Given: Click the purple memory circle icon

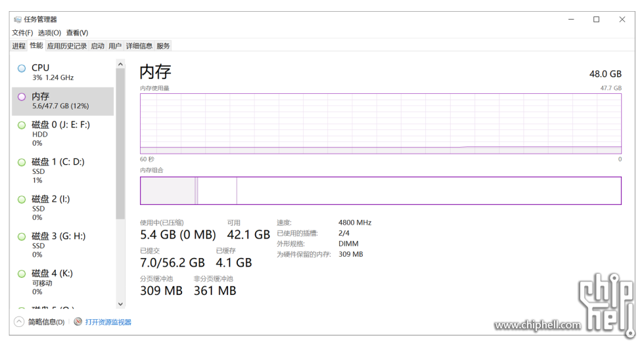Looking at the screenshot, I should (x=22, y=97).
